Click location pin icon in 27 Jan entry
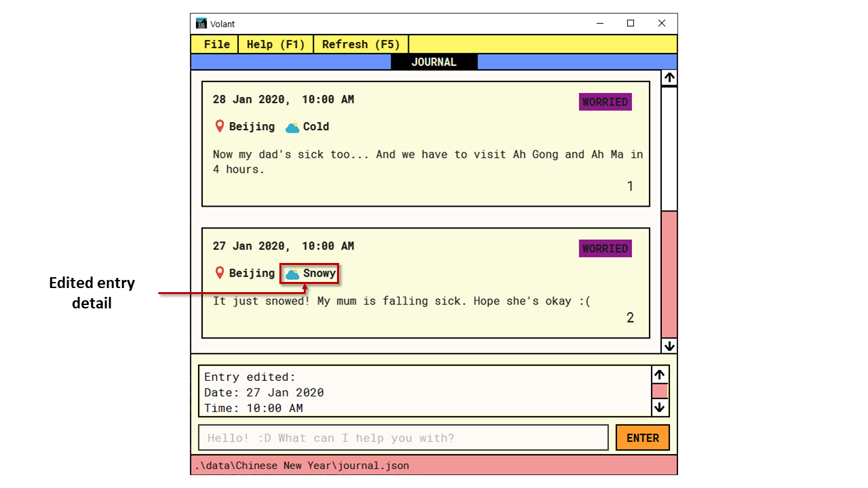 219,272
